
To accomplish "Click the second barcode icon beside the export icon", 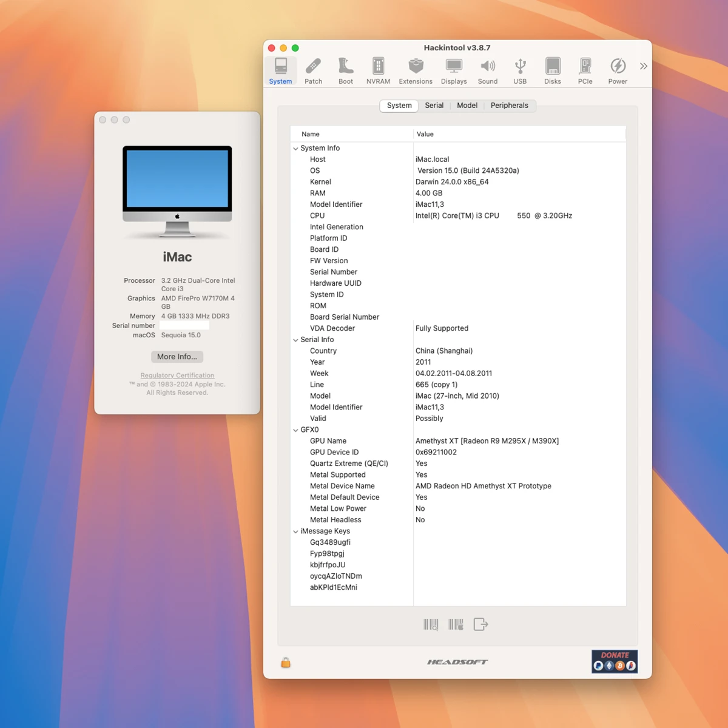I will pyautogui.click(x=456, y=624).
